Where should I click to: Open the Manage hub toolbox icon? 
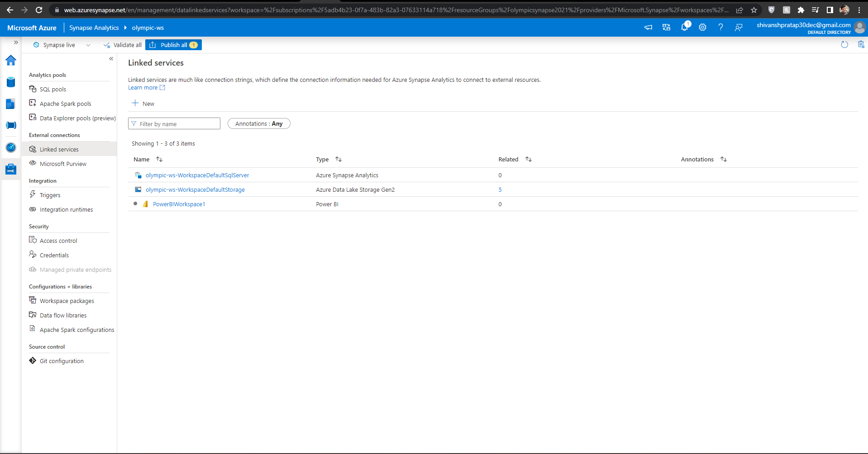click(11, 169)
